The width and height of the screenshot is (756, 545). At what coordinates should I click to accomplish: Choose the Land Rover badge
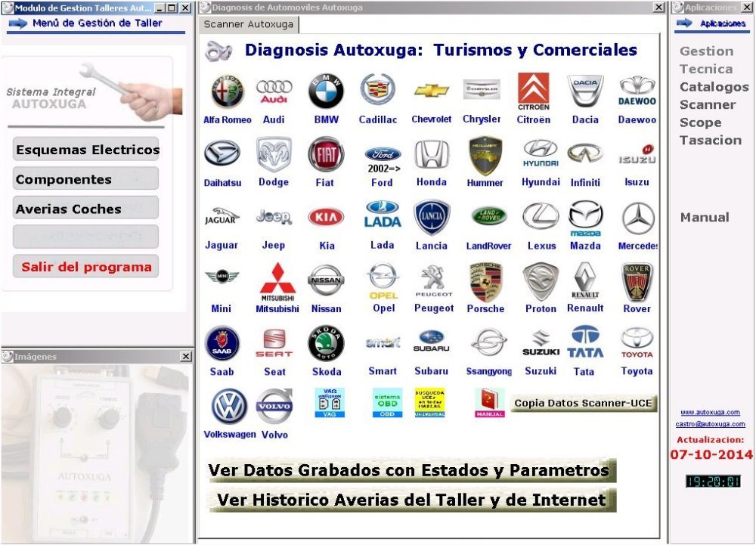tap(489, 216)
